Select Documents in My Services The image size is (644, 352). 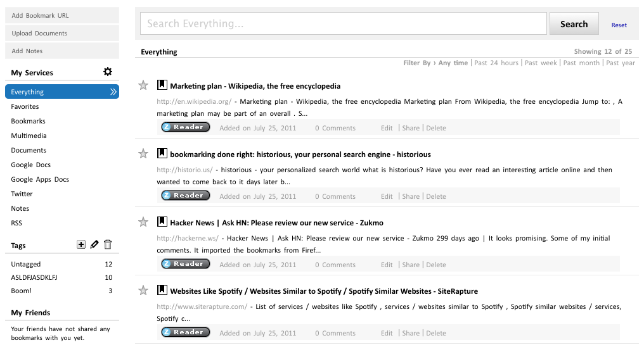29,150
